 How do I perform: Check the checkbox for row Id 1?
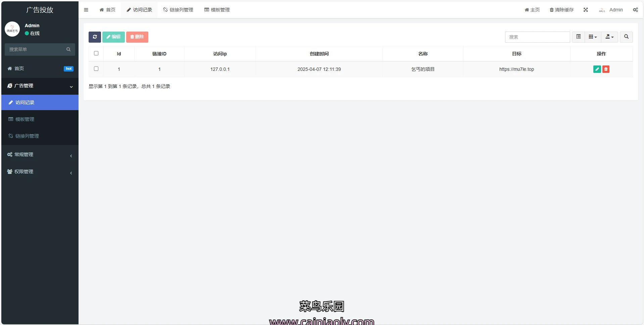(96, 69)
